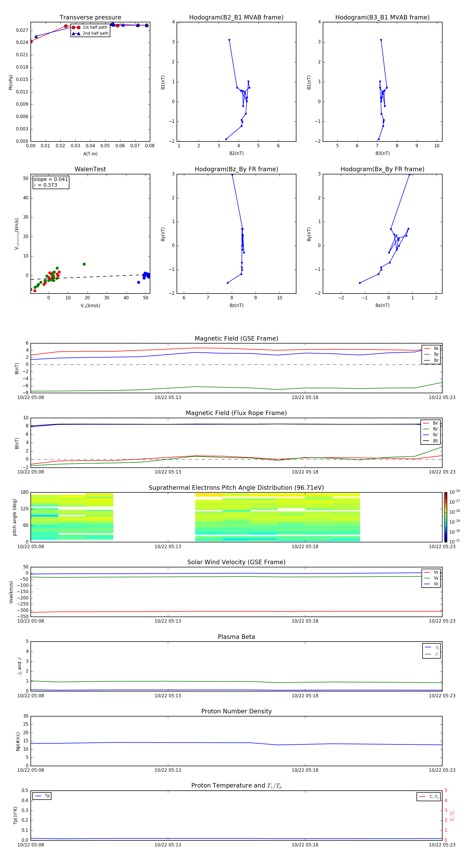
Task: Click the 'Proton Number Density' title
Action: [236, 711]
